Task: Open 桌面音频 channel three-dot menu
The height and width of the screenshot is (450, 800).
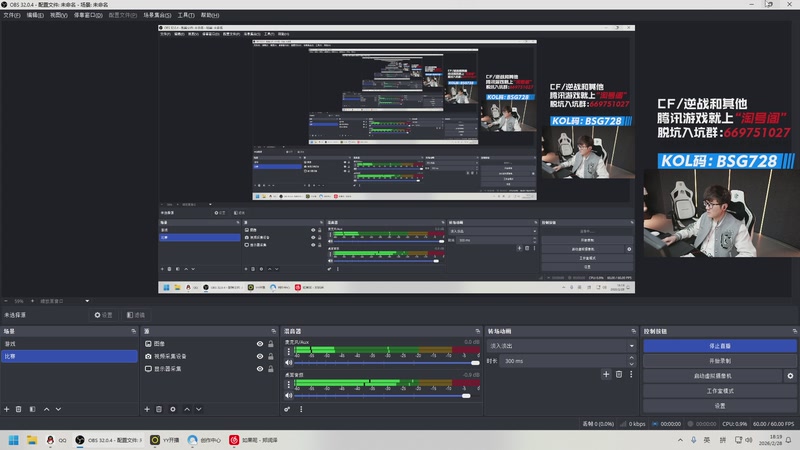Action: pos(289,384)
